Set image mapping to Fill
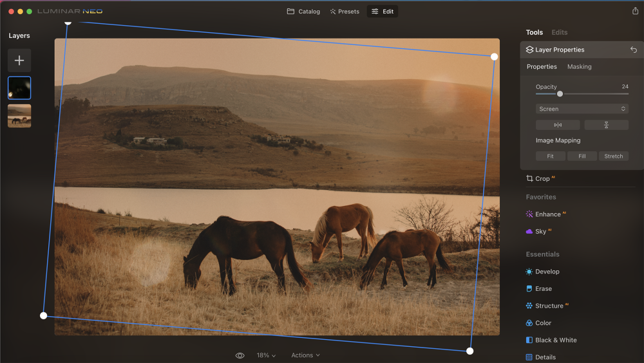The width and height of the screenshot is (644, 363). [x=582, y=156]
